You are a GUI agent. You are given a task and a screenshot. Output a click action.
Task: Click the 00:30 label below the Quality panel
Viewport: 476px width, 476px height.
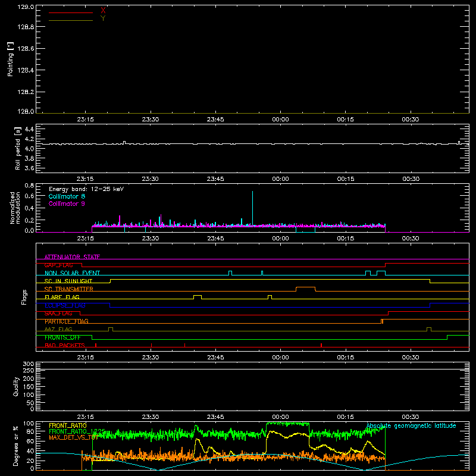(411, 417)
